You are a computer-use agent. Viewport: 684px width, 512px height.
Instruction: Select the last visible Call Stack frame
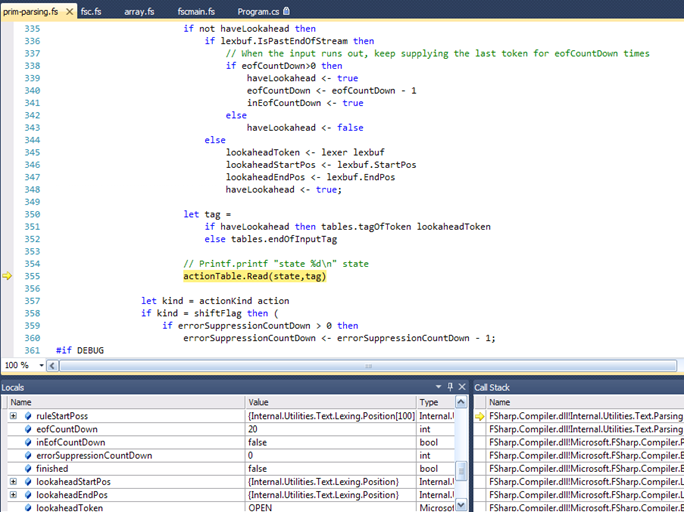point(585,508)
